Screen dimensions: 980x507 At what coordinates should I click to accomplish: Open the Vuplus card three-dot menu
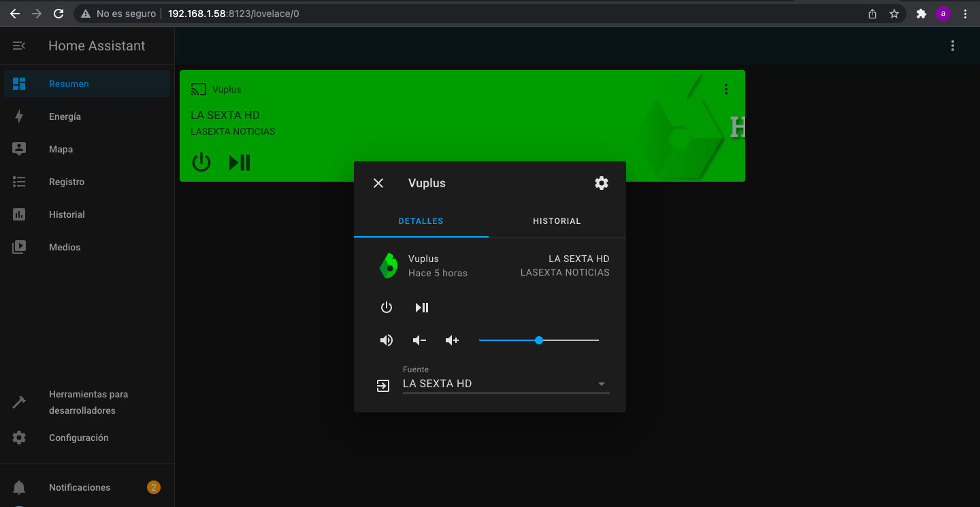pyautogui.click(x=726, y=89)
